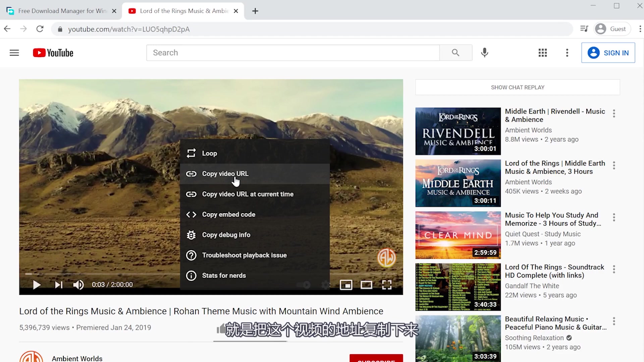The height and width of the screenshot is (362, 644).
Task: Click the video title text
Action: [x=201, y=311]
